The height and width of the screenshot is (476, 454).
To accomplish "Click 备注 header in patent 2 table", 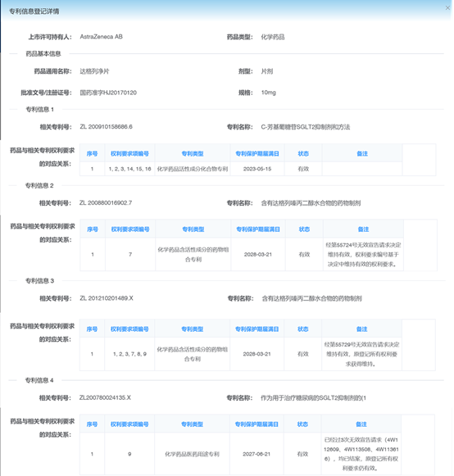I will tap(363, 229).
